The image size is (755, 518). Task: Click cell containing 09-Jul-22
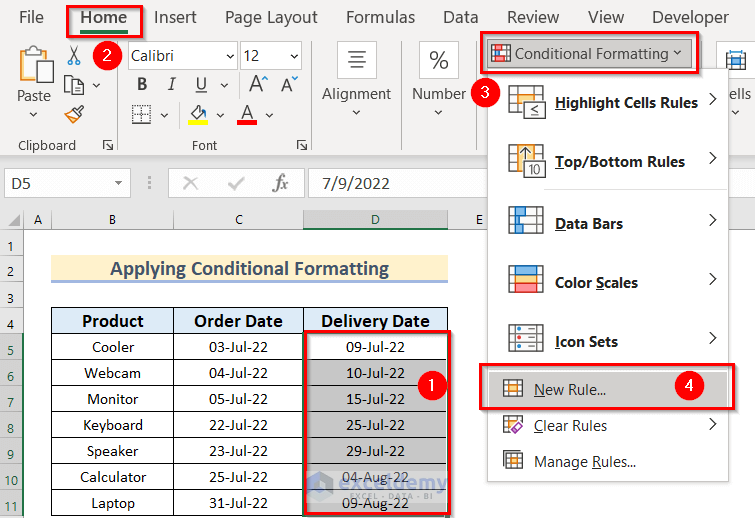pyautogui.click(x=376, y=347)
